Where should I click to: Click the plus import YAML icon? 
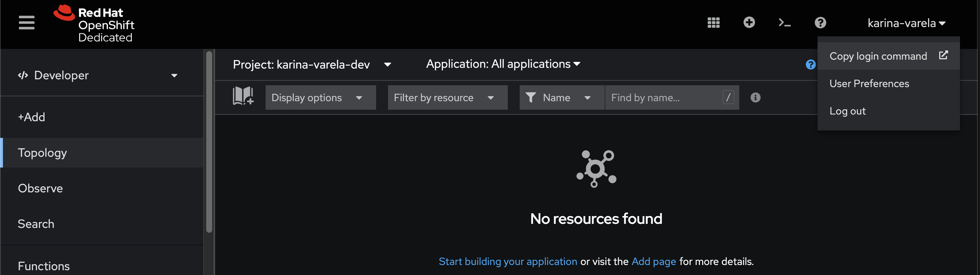(749, 23)
